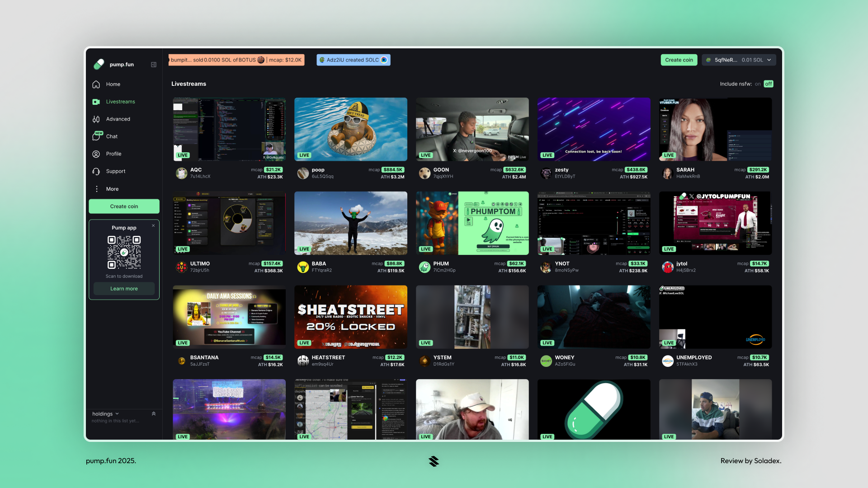Image resolution: width=868 pixels, height=488 pixels.
Task: Click the Chat bubble icon
Action: tap(97, 136)
